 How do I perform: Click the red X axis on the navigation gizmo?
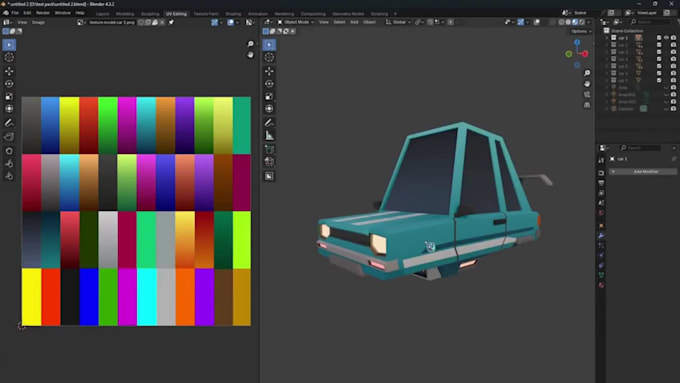point(585,54)
